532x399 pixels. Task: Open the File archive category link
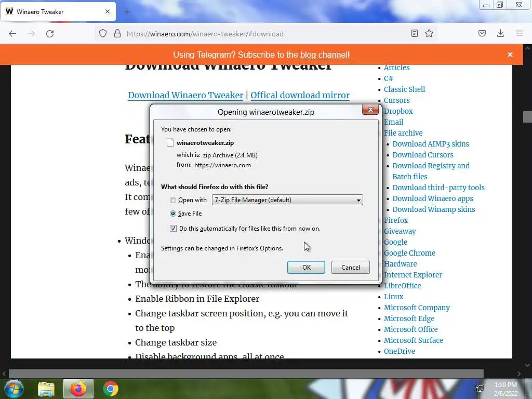coord(403,133)
